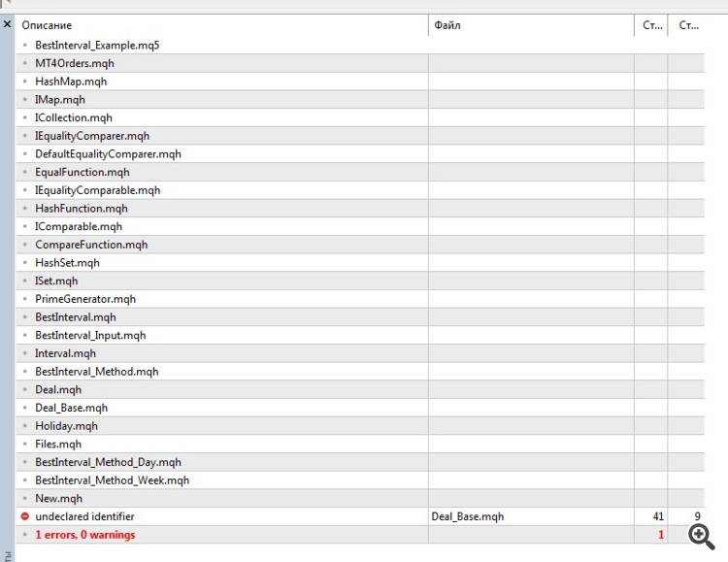Click bullet icon next to New.mqh
The image size is (728, 562).
click(x=25, y=498)
